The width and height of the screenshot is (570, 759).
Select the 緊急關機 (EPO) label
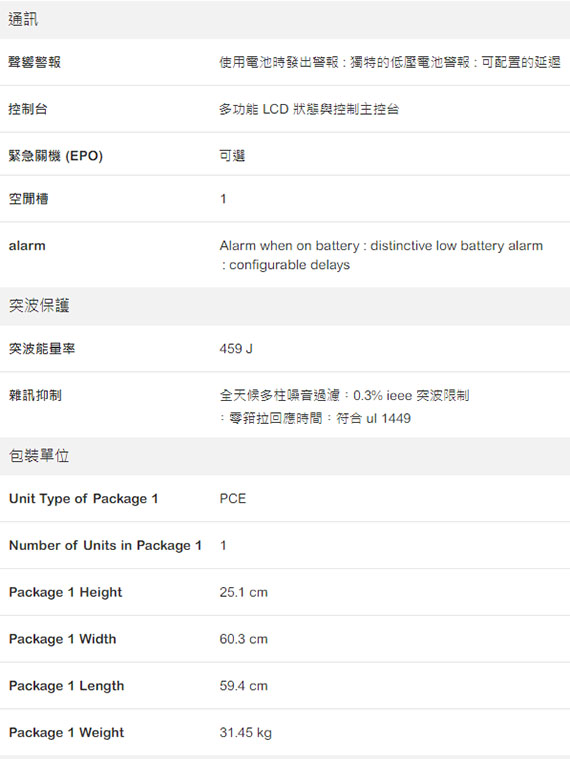pyautogui.click(x=56, y=156)
